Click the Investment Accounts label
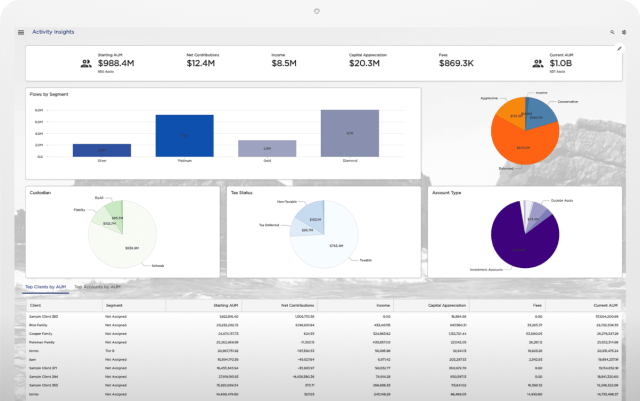Viewport: 640px width, 401px height. coord(487,270)
